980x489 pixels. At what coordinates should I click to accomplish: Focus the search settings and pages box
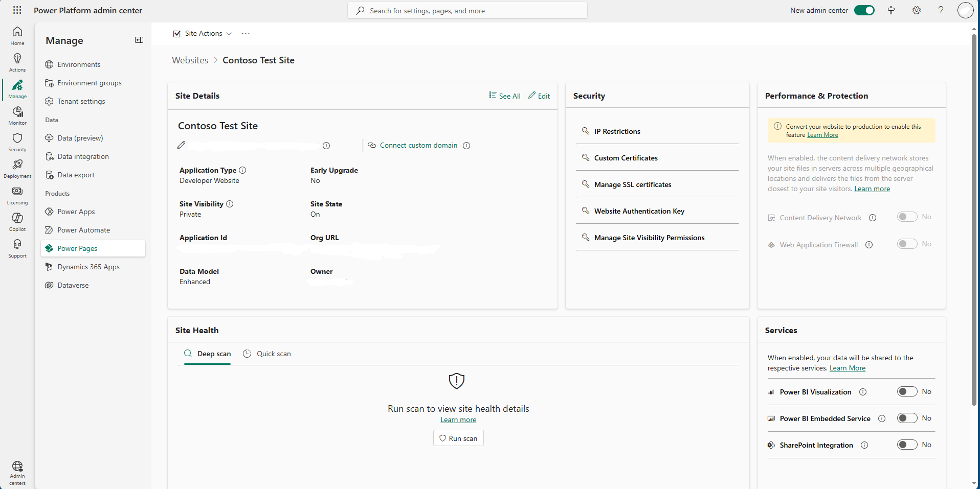point(467,10)
